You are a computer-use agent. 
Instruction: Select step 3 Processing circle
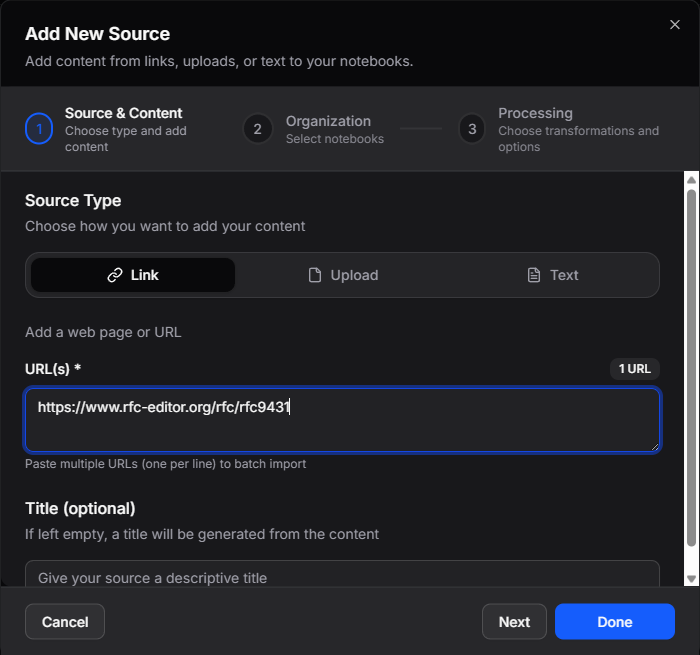pos(472,129)
